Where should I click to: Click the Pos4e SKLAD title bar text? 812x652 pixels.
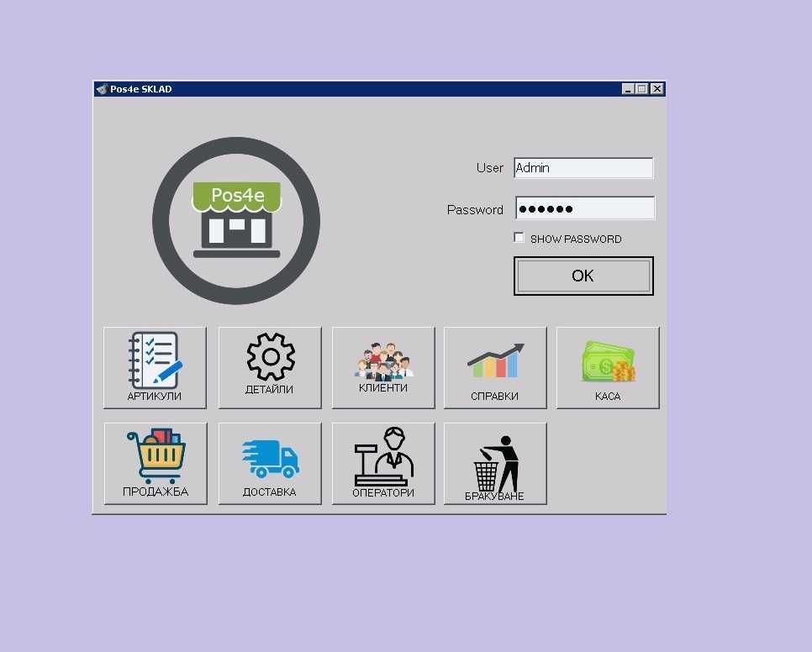coord(141,89)
